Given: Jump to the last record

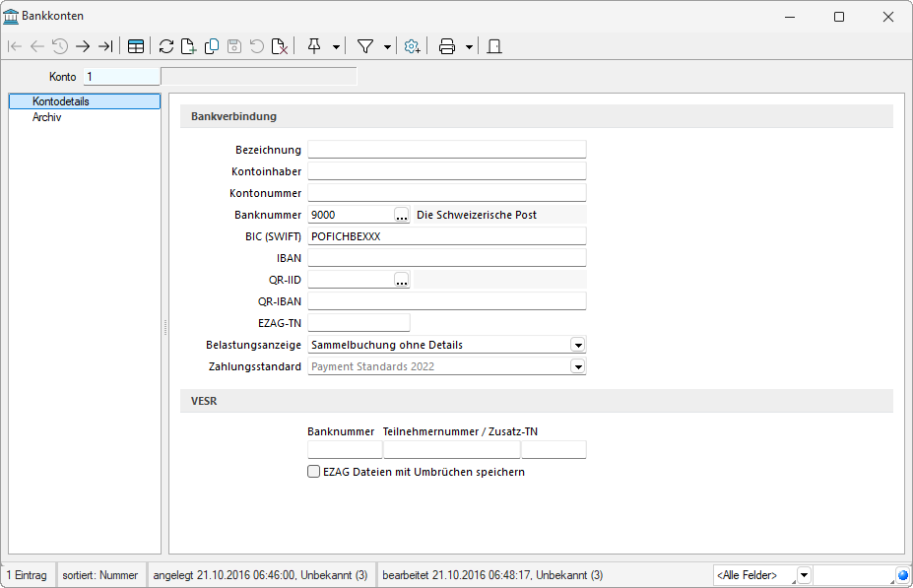Looking at the screenshot, I should pos(105,46).
